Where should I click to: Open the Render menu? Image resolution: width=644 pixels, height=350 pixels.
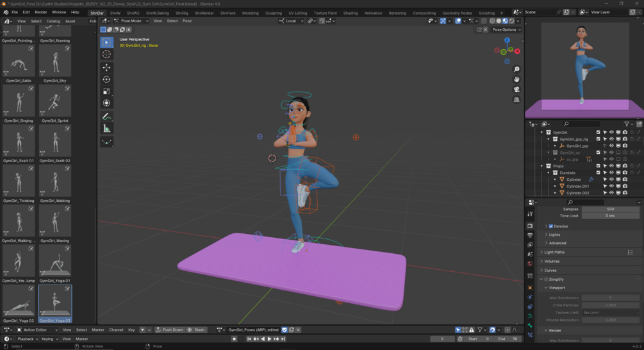click(x=40, y=12)
